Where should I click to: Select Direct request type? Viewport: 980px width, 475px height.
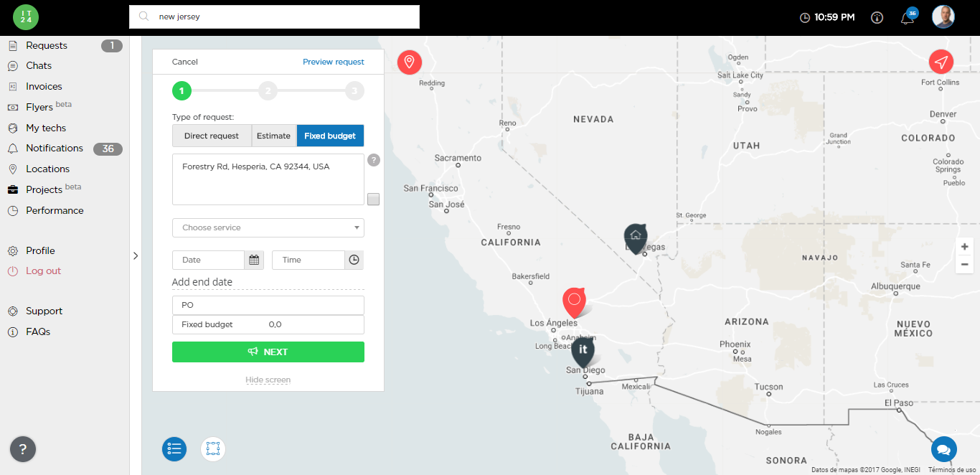click(x=212, y=136)
